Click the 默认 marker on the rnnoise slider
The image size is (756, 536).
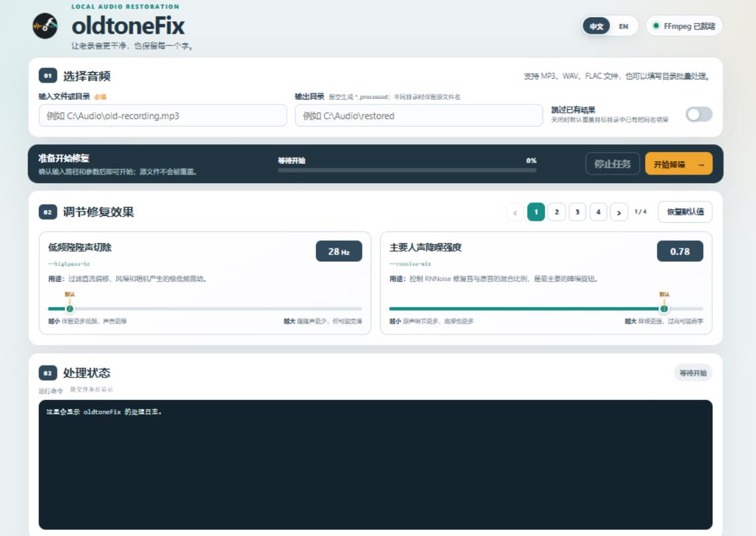664,294
